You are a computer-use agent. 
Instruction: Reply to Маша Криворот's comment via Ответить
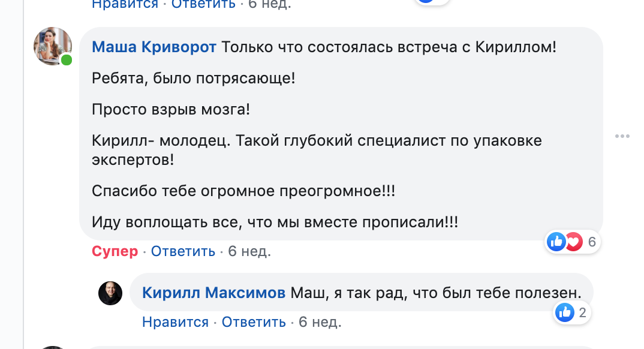[x=183, y=251]
